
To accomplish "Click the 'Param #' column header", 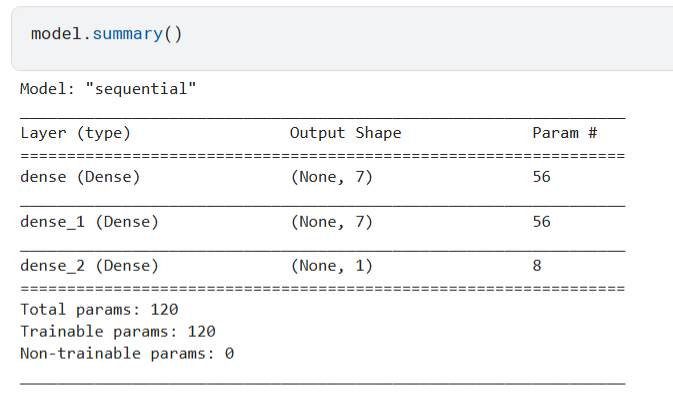I will pos(565,133).
